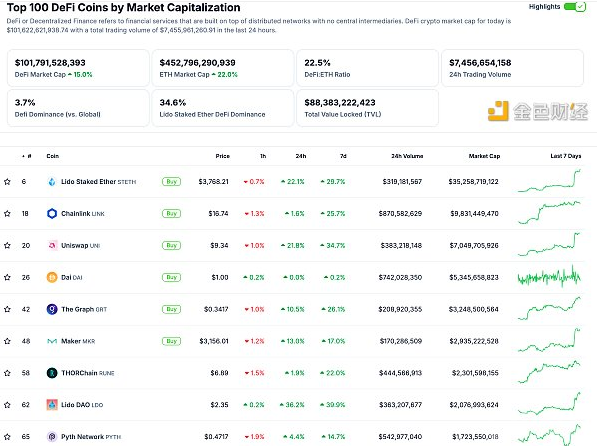Image resolution: width=597 pixels, height=446 pixels.
Task: Click the DeFi:ETH Ratio card
Action: click(x=367, y=68)
